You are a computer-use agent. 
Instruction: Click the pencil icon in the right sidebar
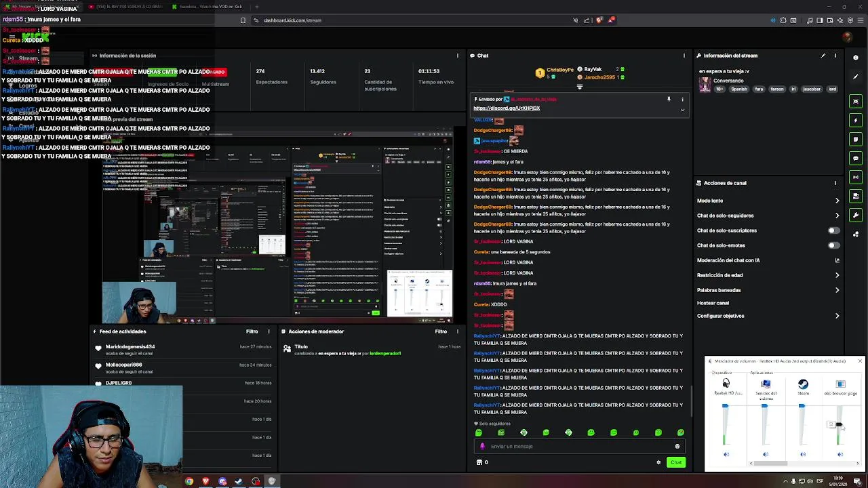(x=856, y=77)
